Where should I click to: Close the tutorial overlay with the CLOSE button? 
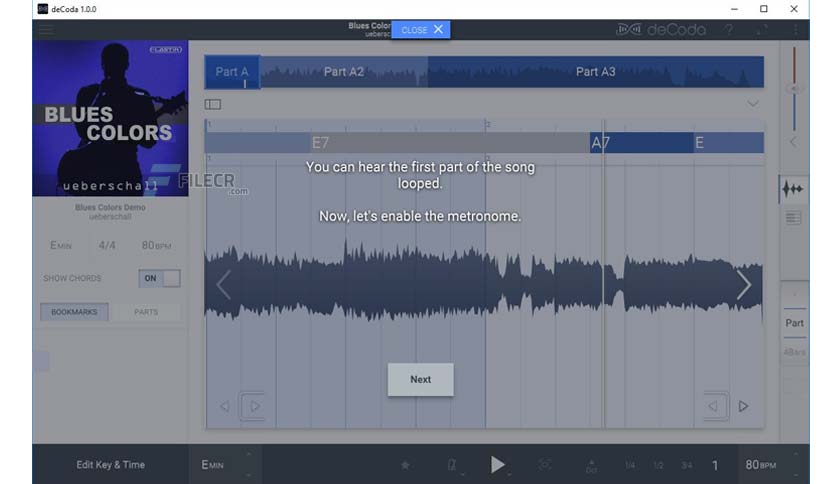(x=421, y=30)
